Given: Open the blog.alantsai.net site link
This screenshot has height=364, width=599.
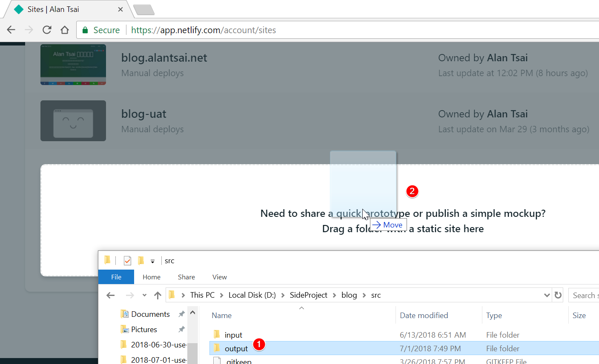Looking at the screenshot, I should pos(164,58).
